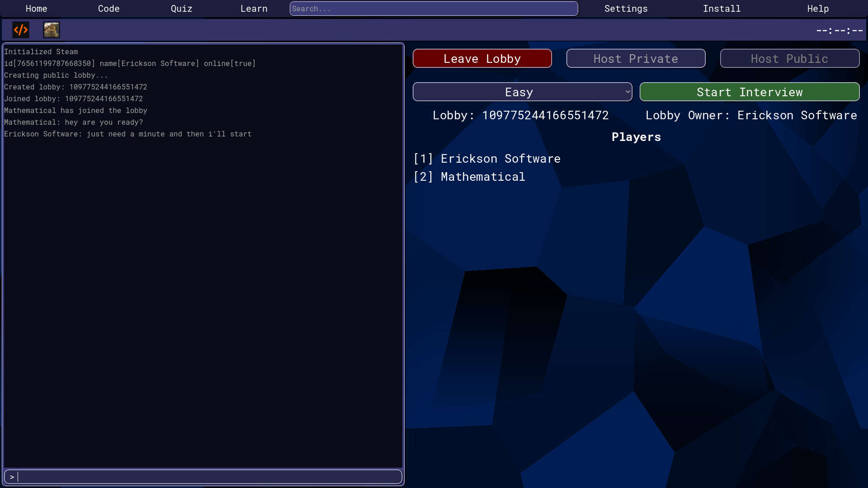Click Host Private
Image resolution: width=868 pixels, height=488 pixels.
(x=636, y=58)
